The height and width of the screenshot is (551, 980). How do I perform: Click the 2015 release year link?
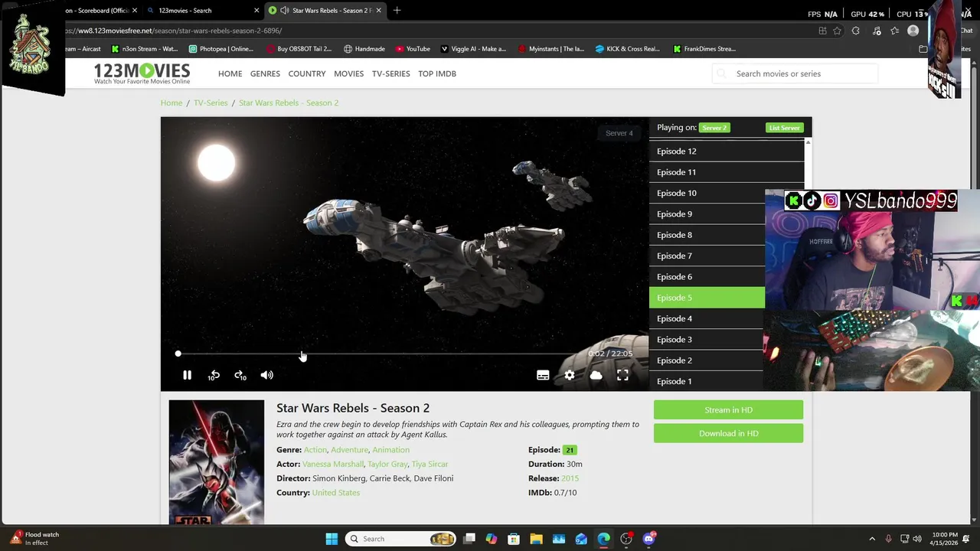[x=570, y=478]
